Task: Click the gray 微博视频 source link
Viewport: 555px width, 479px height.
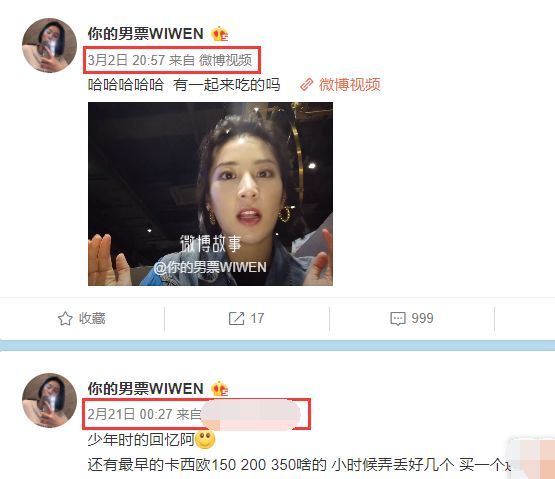Action: (x=225, y=60)
